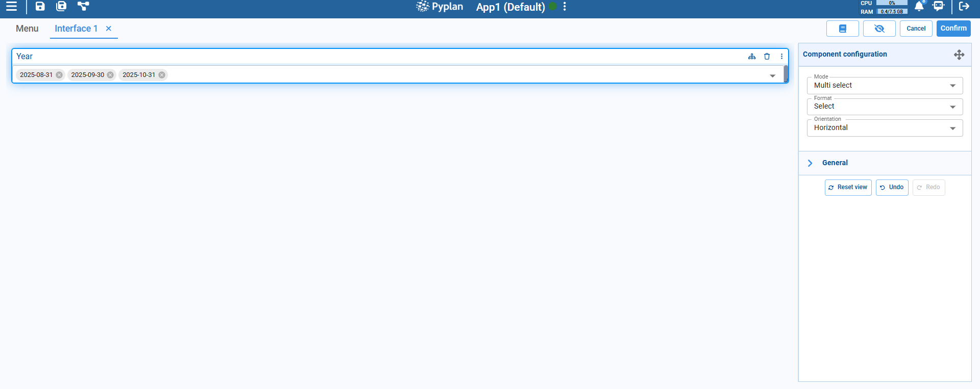Click the Confirm button
Image resolution: width=980 pixels, height=389 pixels.
tap(953, 29)
